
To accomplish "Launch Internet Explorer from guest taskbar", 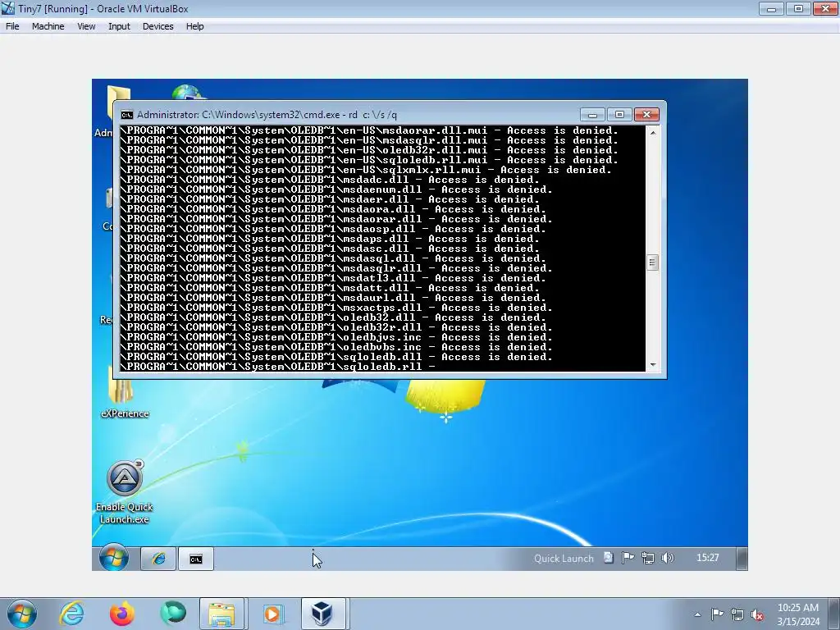I will (x=158, y=559).
